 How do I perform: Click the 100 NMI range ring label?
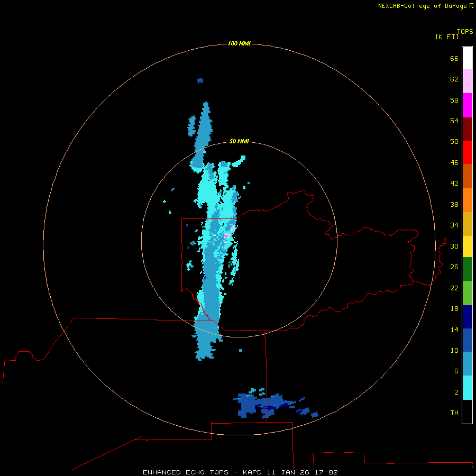(239, 43)
